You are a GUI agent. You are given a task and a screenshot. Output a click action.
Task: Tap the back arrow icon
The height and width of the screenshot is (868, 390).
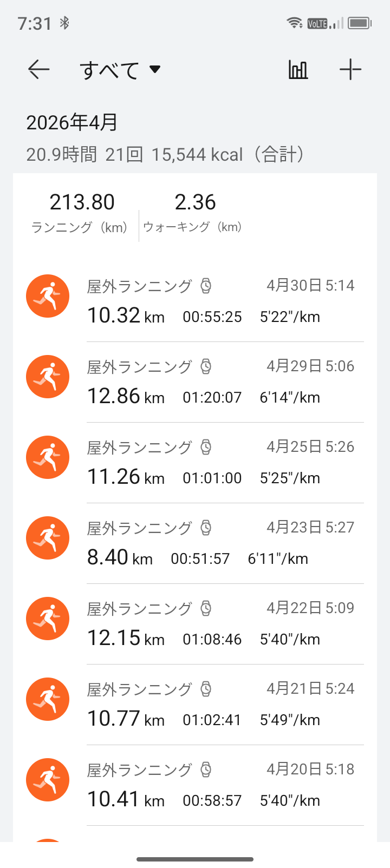(39, 69)
